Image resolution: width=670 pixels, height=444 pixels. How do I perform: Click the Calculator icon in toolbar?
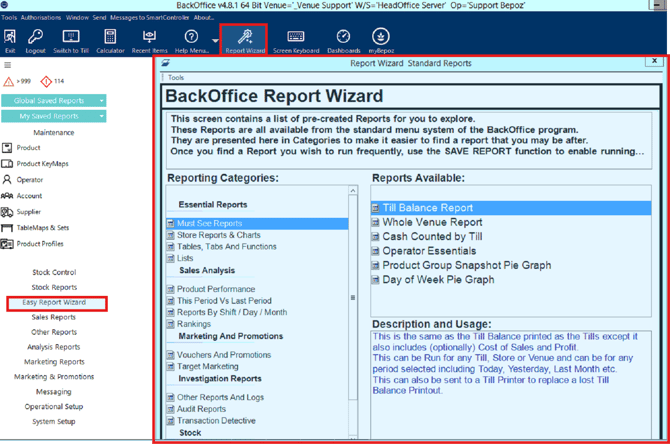point(110,40)
